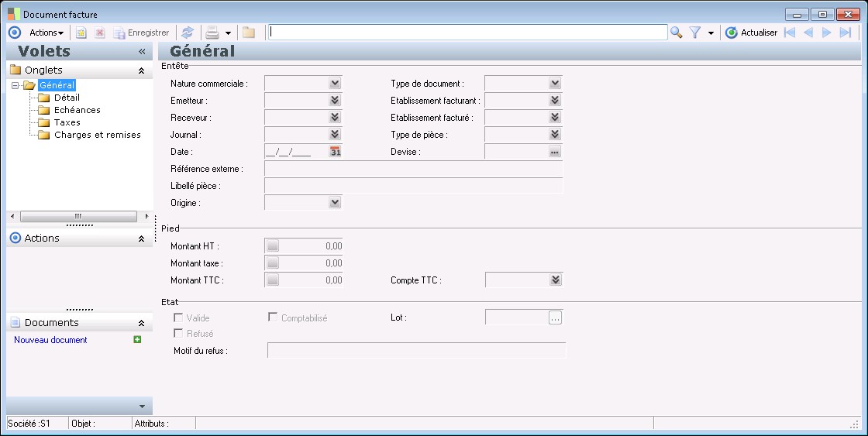Image resolution: width=868 pixels, height=436 pixels.
Task: Click the Montant TTC calculator button
Action: 272,280
